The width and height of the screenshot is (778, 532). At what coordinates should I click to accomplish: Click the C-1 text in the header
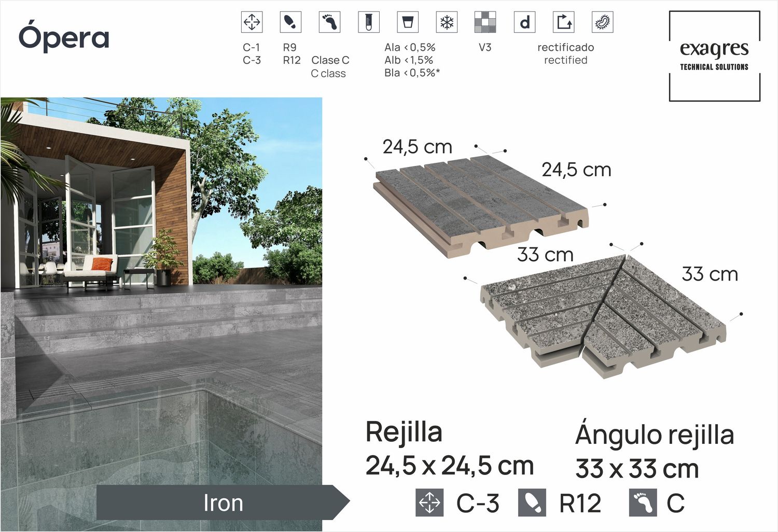coord(252,47)
